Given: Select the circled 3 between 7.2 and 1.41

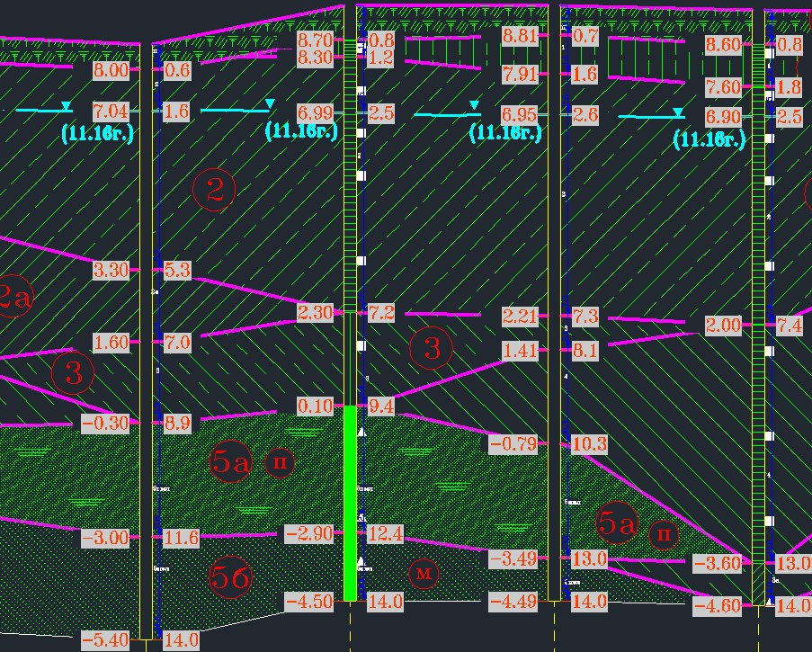Looking at the screenshot, I should 432,348.
